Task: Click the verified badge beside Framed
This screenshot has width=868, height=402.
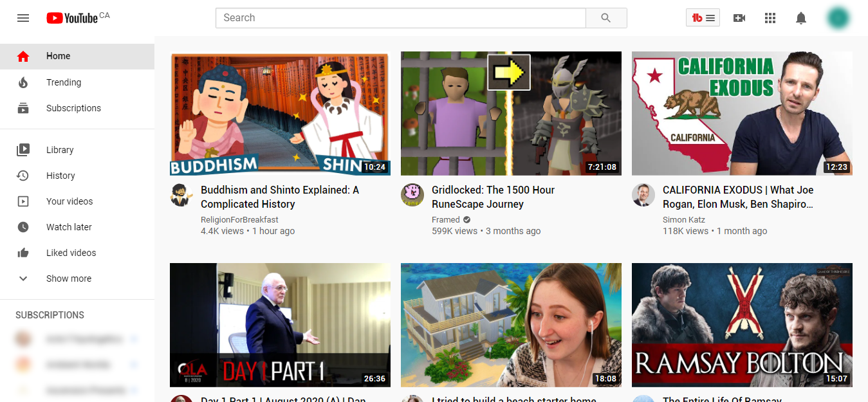Action: [x=467, y=220]
